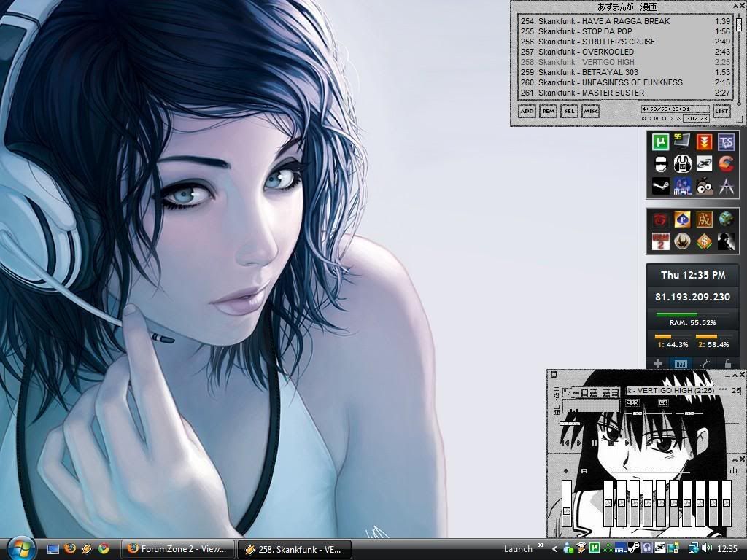The image size is (747, 560).
Task: Click the SEL button in playlist
Action: pos(569,111)
